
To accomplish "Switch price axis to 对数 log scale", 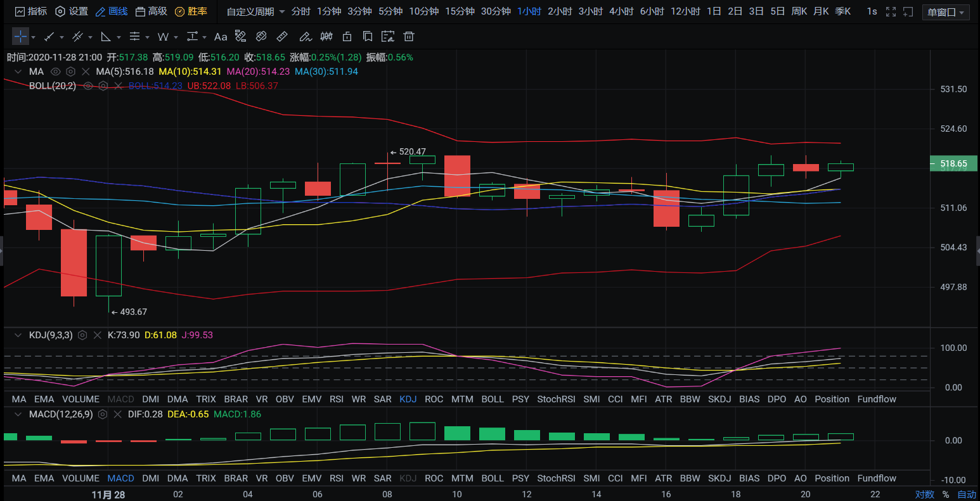I will click(924, 494).
